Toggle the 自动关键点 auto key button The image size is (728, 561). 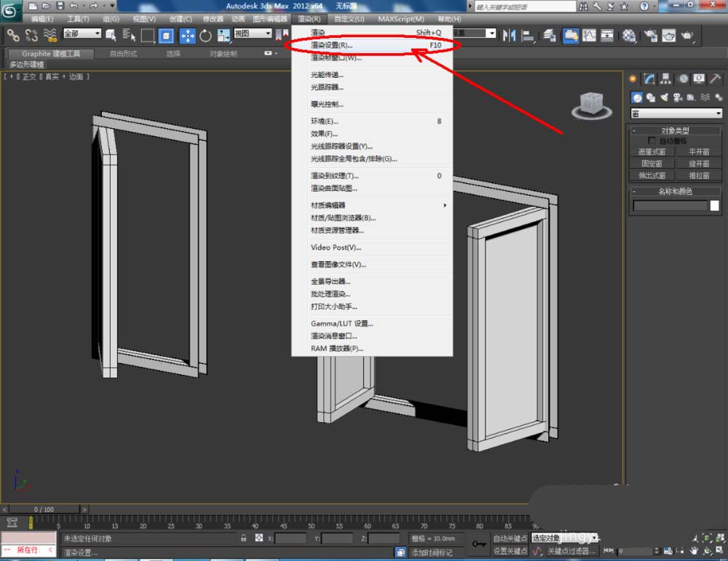(510, 538)
